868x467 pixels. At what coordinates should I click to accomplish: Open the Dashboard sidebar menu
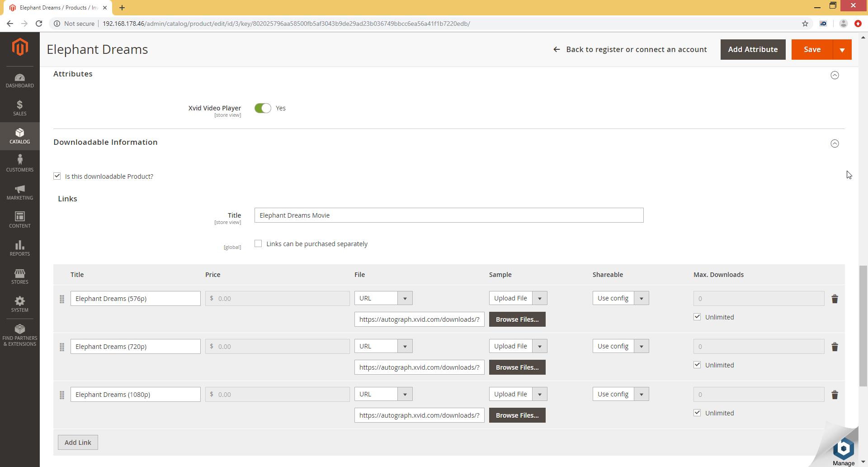20,81
